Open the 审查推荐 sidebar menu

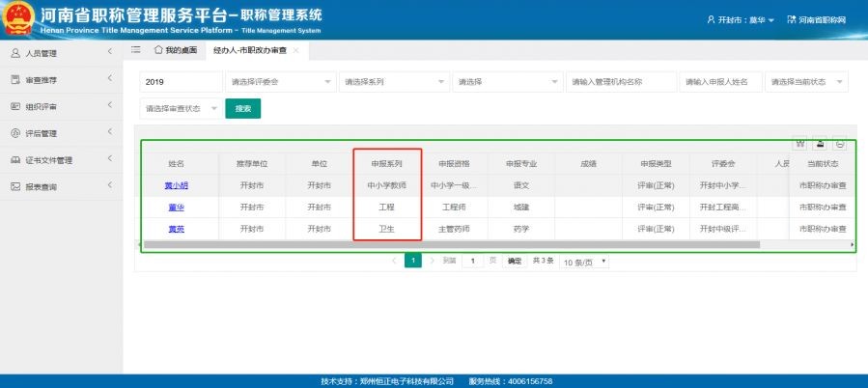point(61,80)
